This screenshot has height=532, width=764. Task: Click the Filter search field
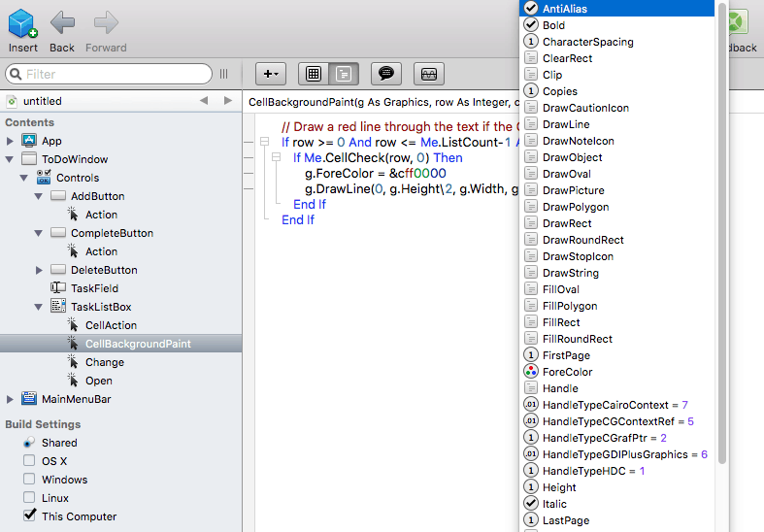click(109, 74)
